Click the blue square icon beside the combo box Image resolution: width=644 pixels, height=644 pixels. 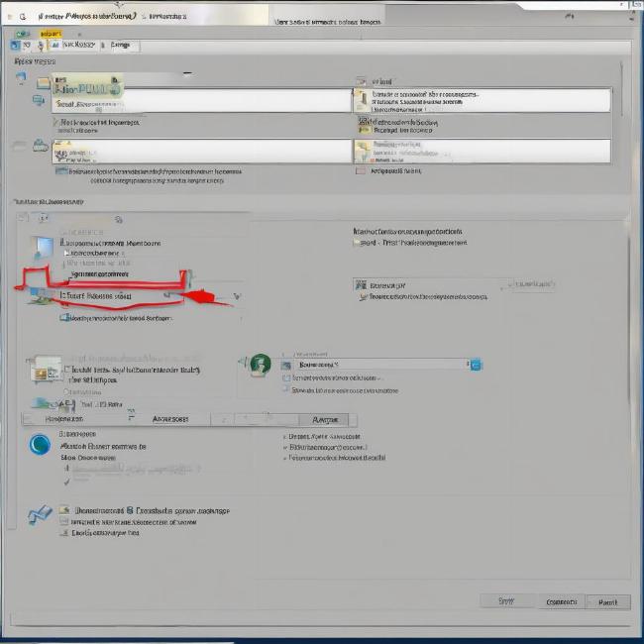[476, 365]
